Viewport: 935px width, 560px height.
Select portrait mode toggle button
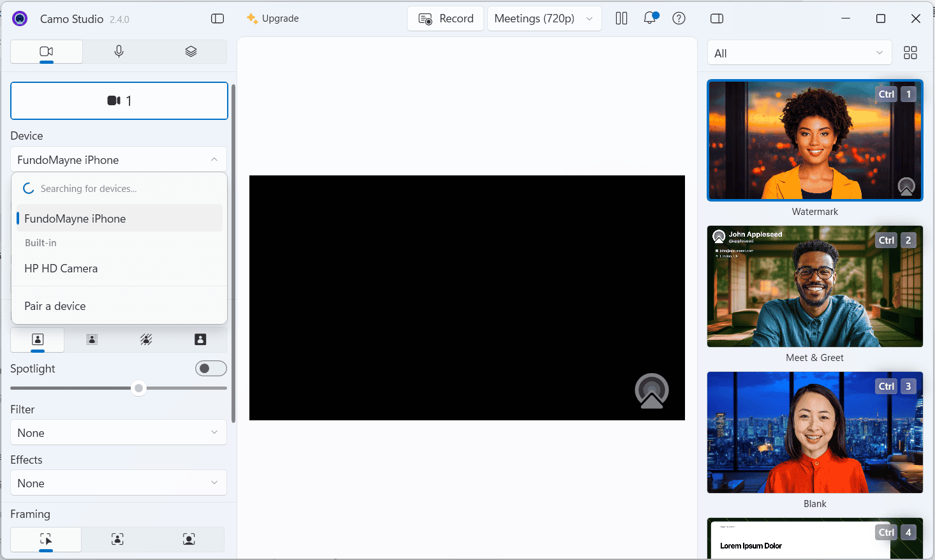point(38,340)
